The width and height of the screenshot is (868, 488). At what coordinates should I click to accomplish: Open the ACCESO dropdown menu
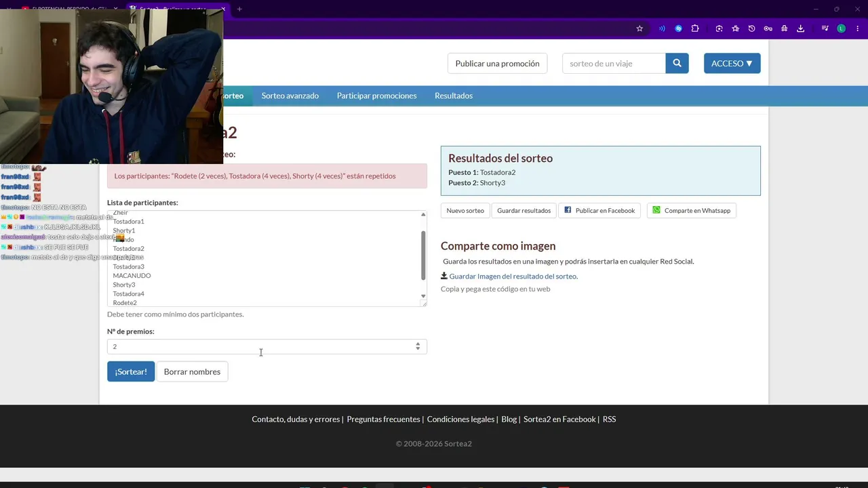coord(732,63)
